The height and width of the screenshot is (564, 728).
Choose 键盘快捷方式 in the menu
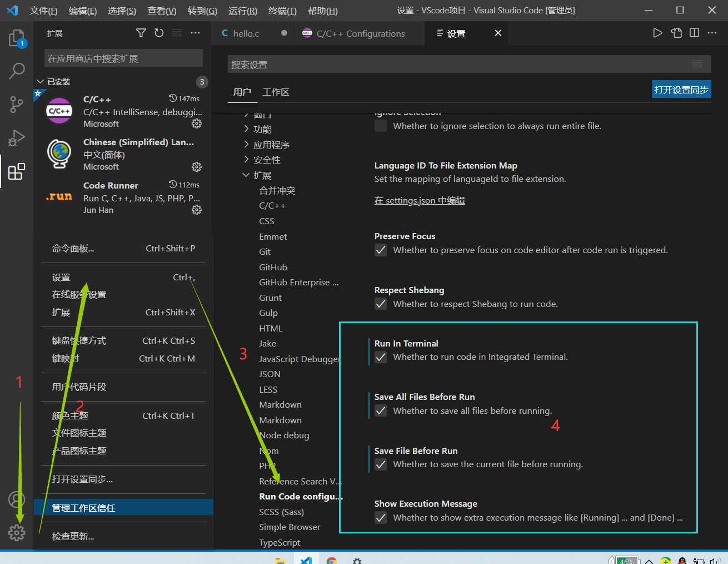(123, 341)
